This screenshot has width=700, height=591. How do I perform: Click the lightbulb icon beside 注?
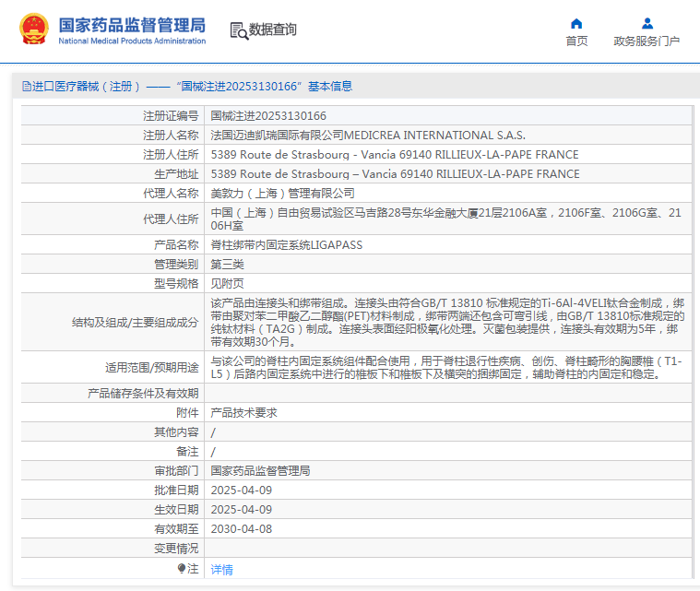pos(183,569)
